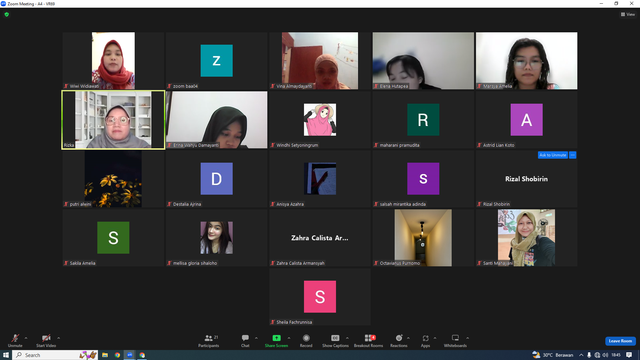Show hidden system tray icons
The image size is (640, 360).
point(581,355)
